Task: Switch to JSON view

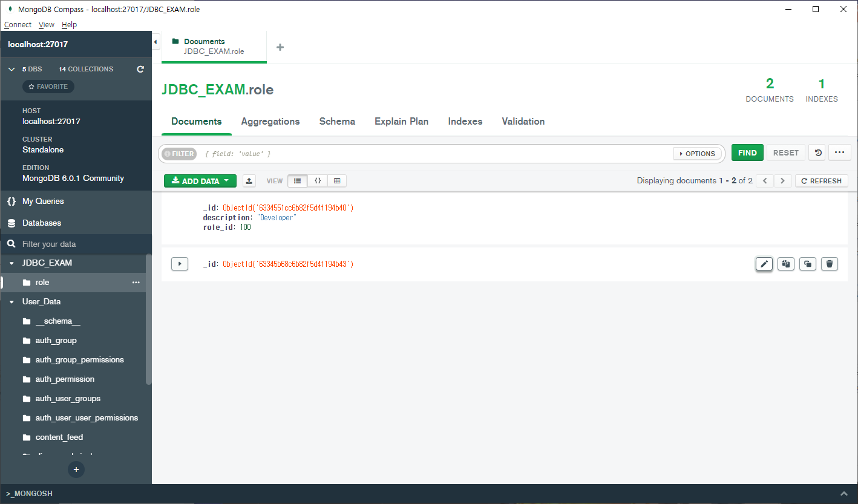Action: point(317,181)
